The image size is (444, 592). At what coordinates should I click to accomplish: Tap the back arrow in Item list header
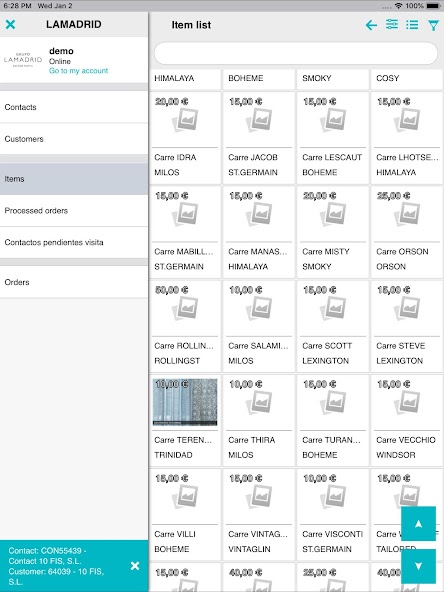(371, 25)
